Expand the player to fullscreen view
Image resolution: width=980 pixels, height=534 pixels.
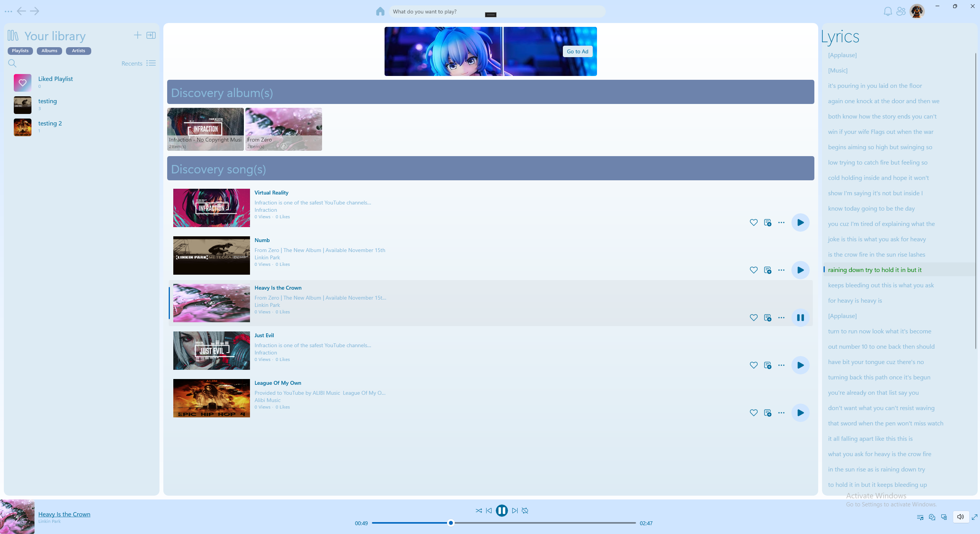(975, 517)
